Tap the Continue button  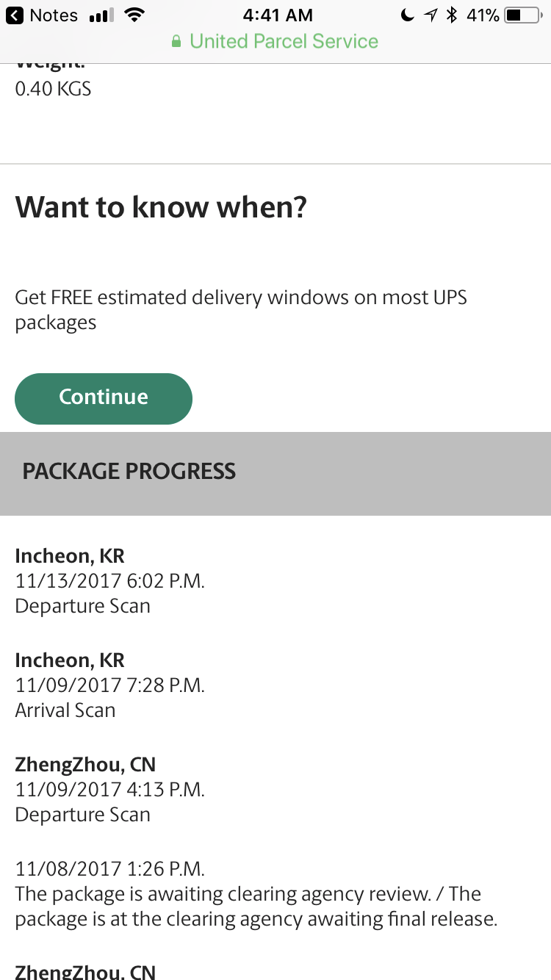pos(104,398)
